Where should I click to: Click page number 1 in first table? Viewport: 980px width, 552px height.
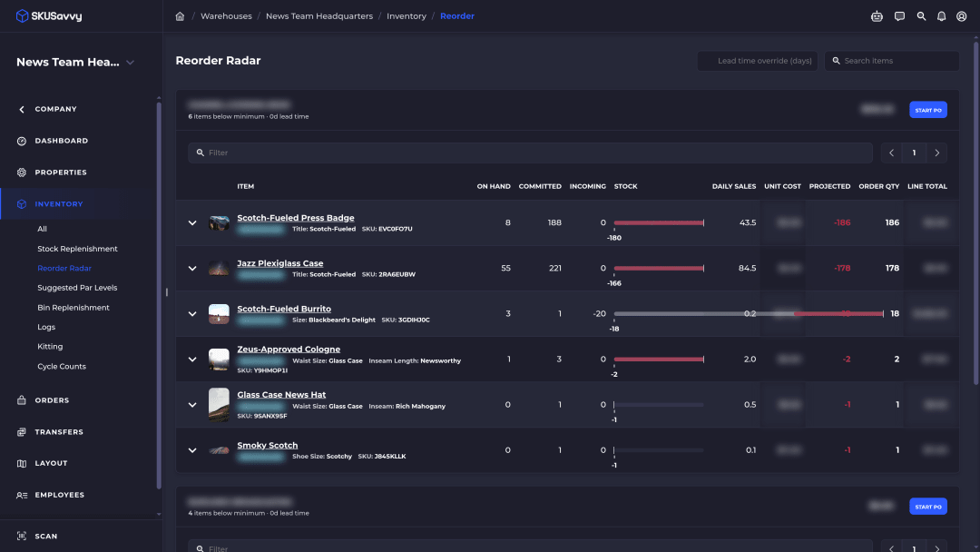915,153
